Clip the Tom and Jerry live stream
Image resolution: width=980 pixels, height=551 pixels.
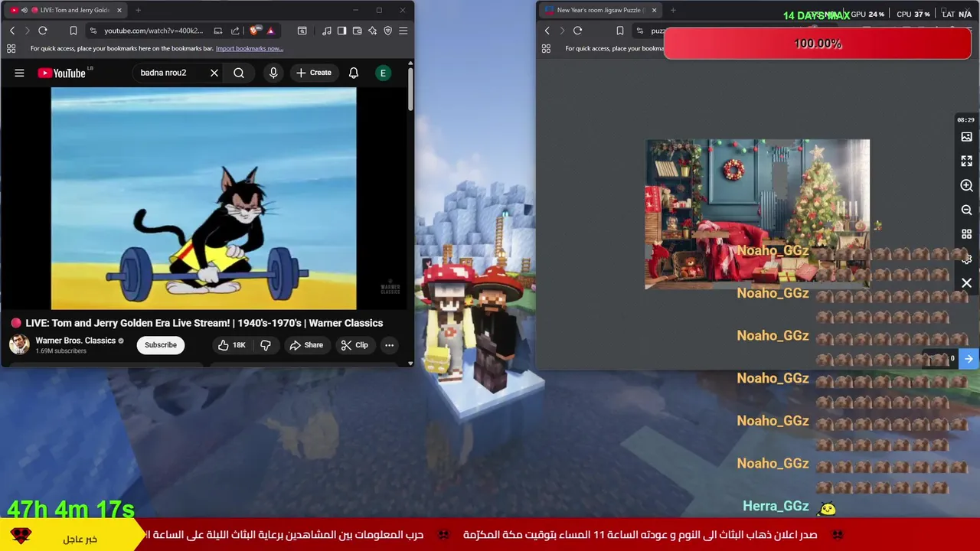pos(354,345)
